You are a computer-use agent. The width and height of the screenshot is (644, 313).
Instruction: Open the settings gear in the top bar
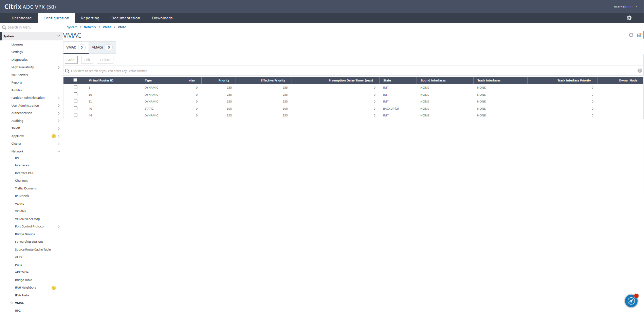(629, 18)
